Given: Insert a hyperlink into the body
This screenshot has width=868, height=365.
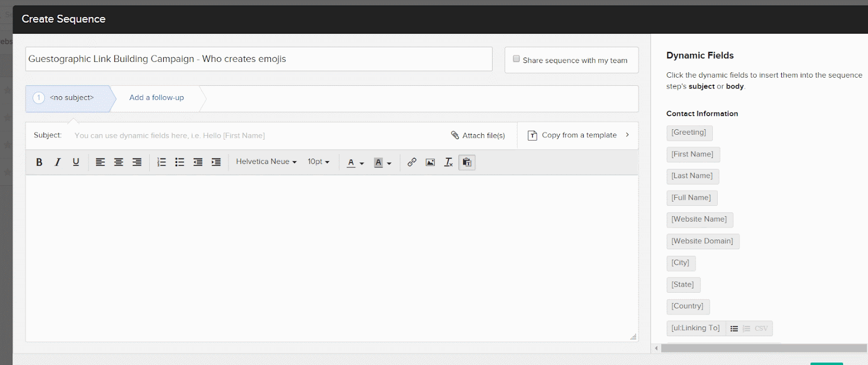Looking at the screenshot, I should (412, 162).
